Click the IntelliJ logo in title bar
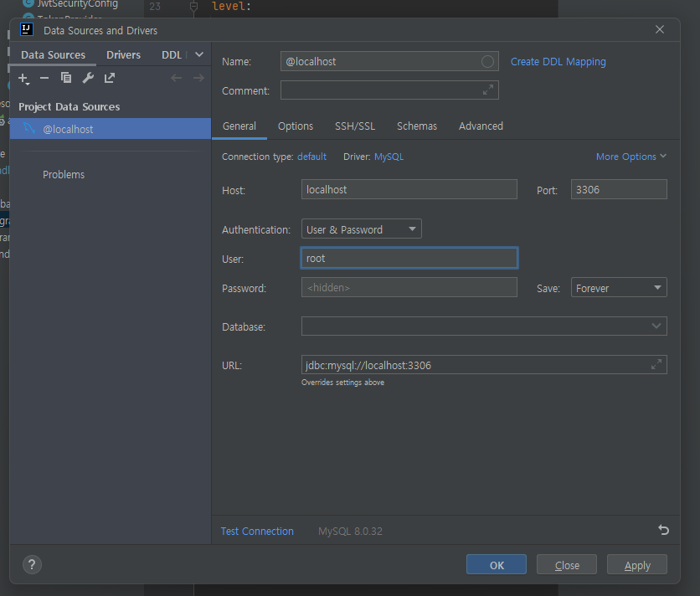This screenshot has width=700, height=596. 27,29
